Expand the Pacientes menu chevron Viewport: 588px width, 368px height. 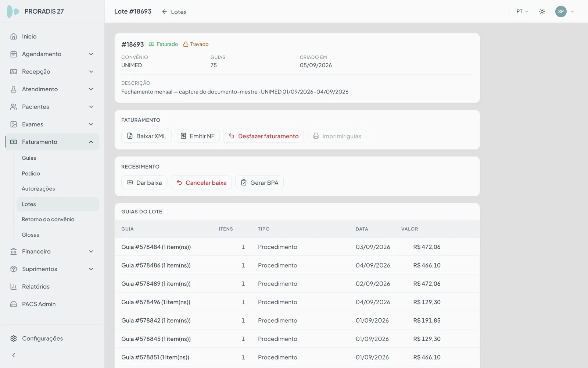pyautogui.click(x=91, y=107)
